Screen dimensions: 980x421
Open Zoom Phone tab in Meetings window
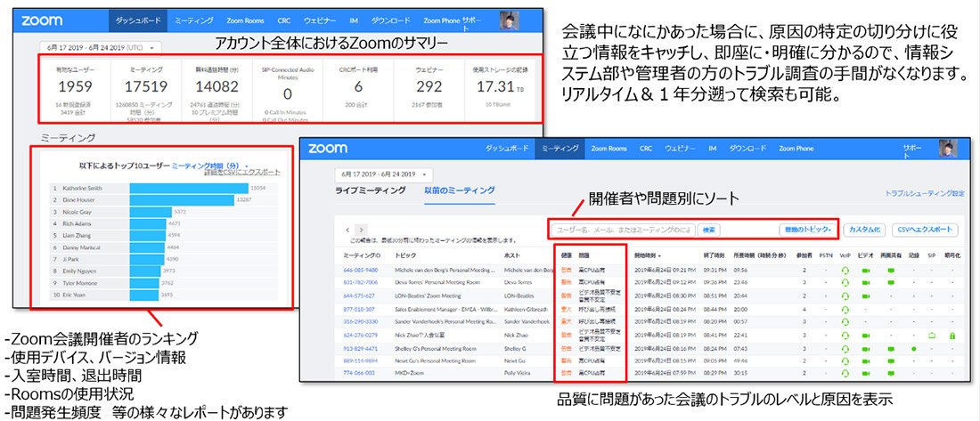pyautogui.click(x=796, y=149)
